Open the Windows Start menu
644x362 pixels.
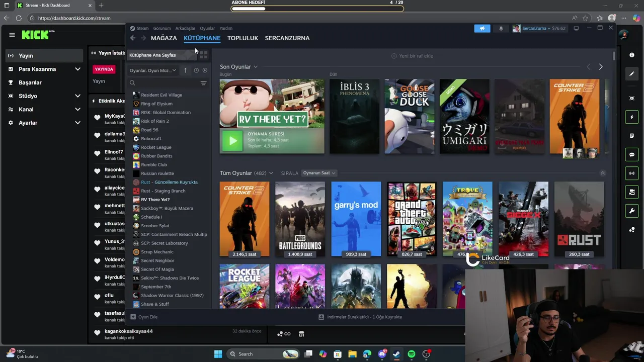tap(218, 354)
